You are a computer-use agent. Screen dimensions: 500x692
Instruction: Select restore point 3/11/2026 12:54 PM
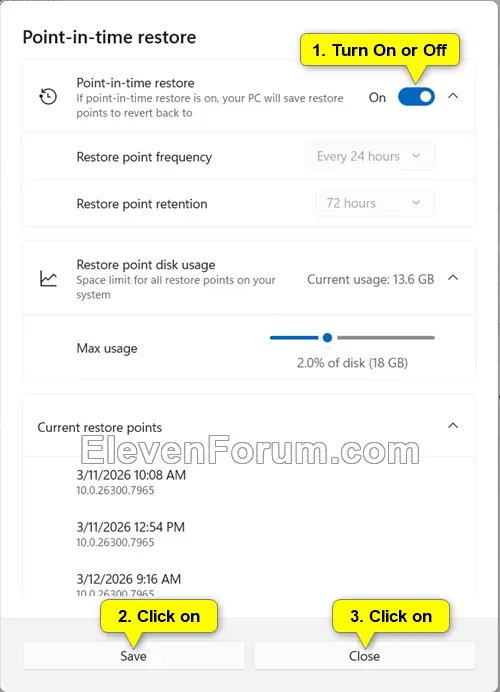[x=131, y=534]
